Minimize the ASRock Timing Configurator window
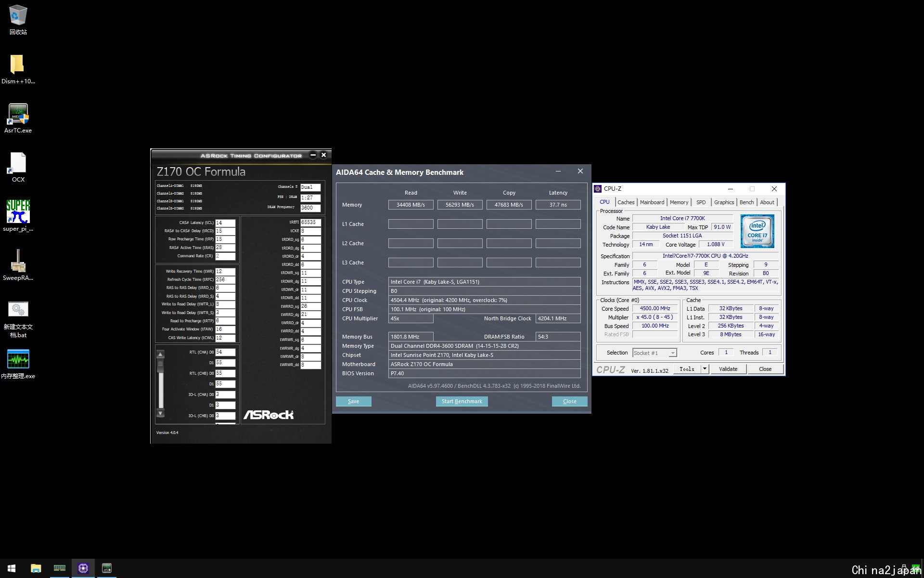This screenshot has width=924, height=578. click(x=313, y=155)
